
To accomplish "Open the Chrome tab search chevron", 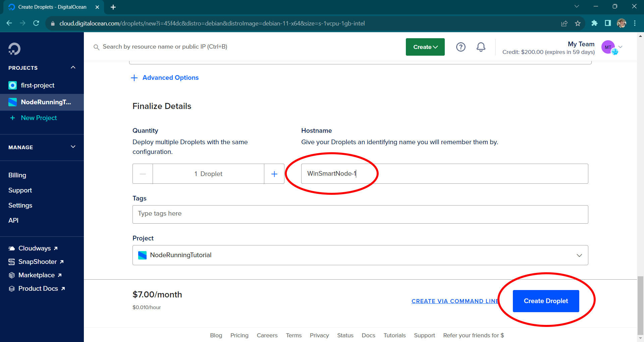I will point(577,6).
